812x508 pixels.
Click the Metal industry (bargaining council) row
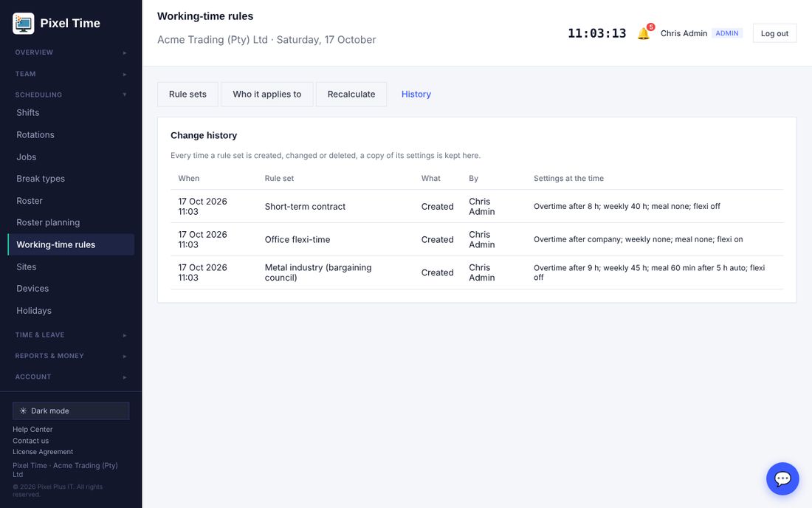(x=477, y=272)
